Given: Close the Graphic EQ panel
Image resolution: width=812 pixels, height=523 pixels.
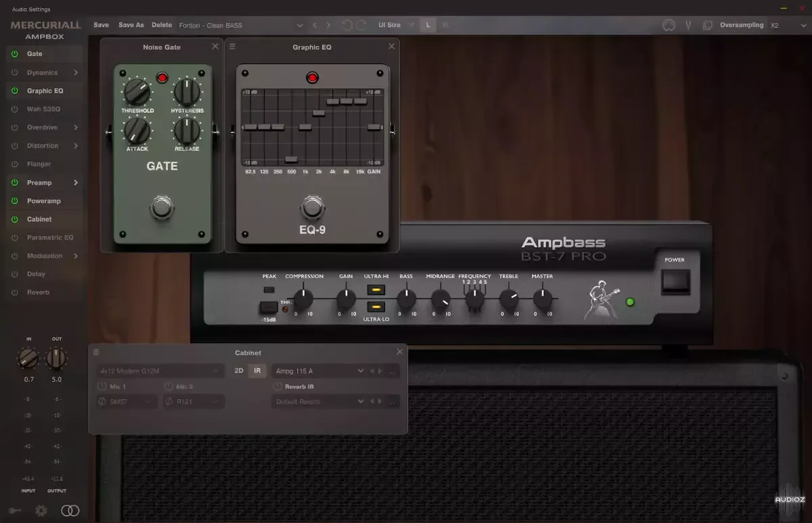Looking at the screenshot, I should [391, 47].
